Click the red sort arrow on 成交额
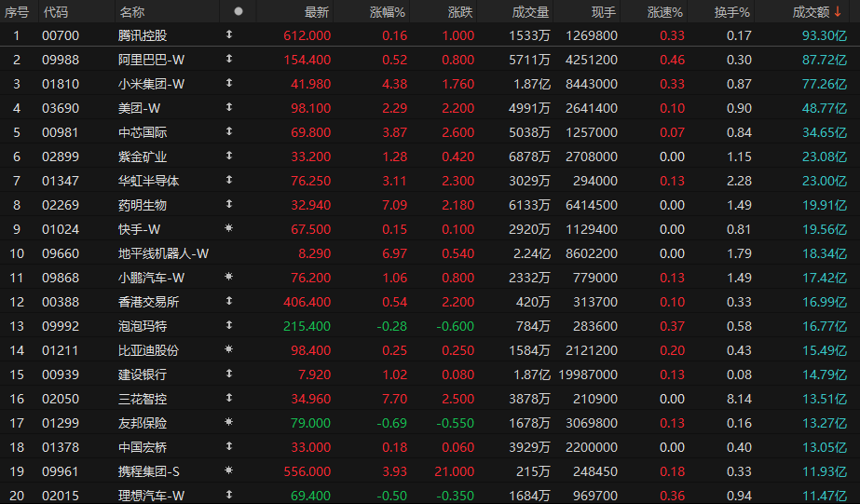The width and height of the screenshot is (860, 504). (x=838, y=11)
